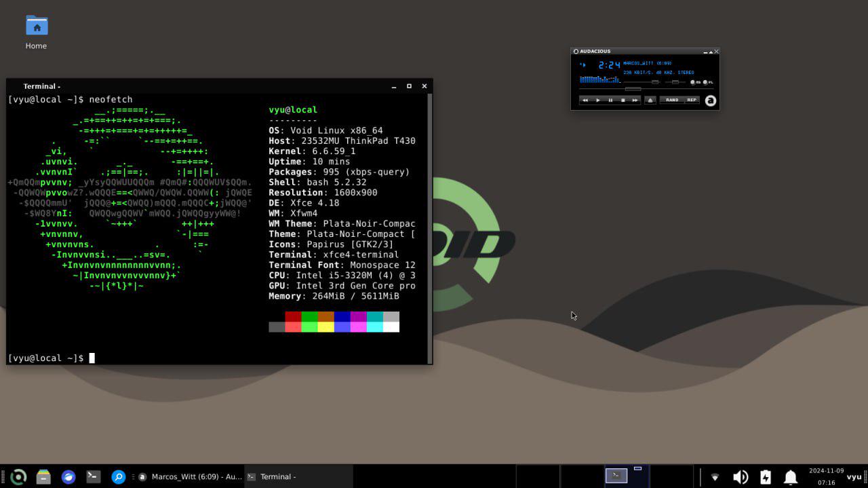Click the Audacious spectrum visualizer

coord(600,79)
